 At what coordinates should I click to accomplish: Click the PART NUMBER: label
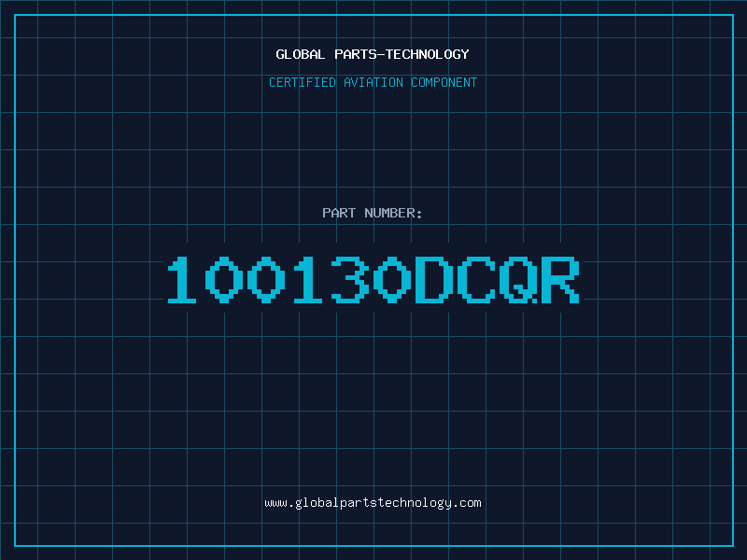373,213
